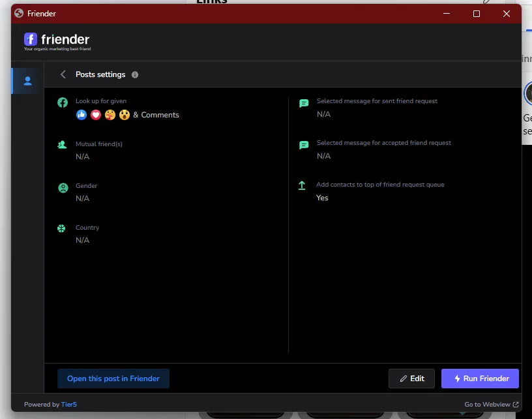Click the N/A value under Gender
The image size is (532, 419).
(82, 198)
